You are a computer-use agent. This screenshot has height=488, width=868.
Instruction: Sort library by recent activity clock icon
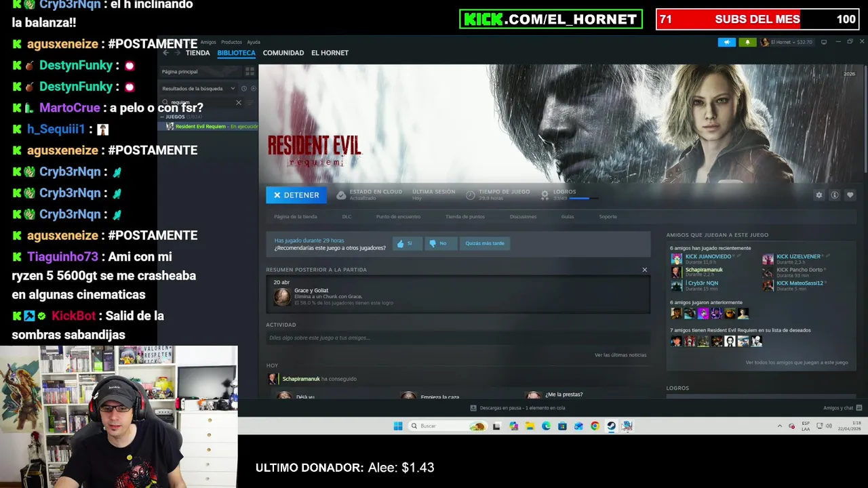pos(244,88)
